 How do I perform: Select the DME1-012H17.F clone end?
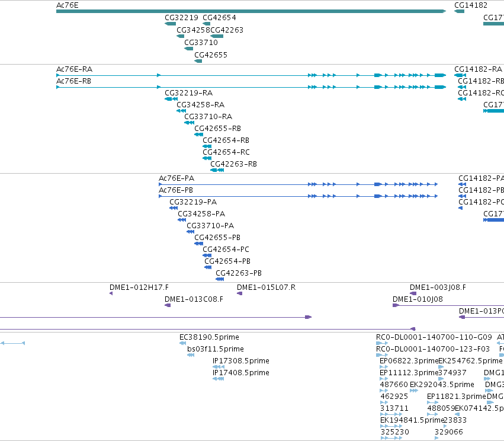(111, 293)
